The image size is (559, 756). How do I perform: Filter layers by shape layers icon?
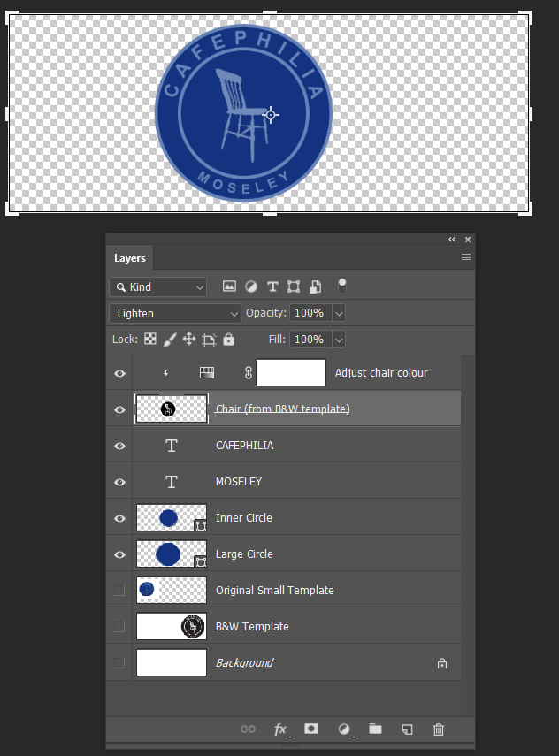[x=294, y=286]
